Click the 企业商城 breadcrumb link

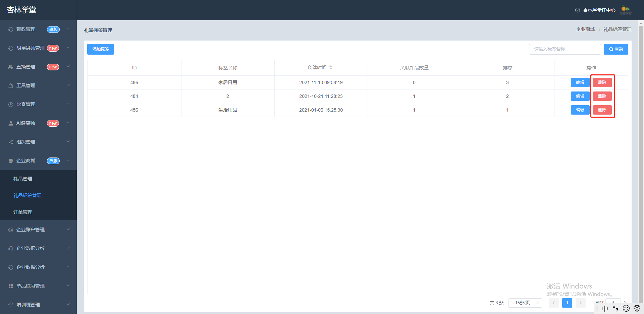585,29
